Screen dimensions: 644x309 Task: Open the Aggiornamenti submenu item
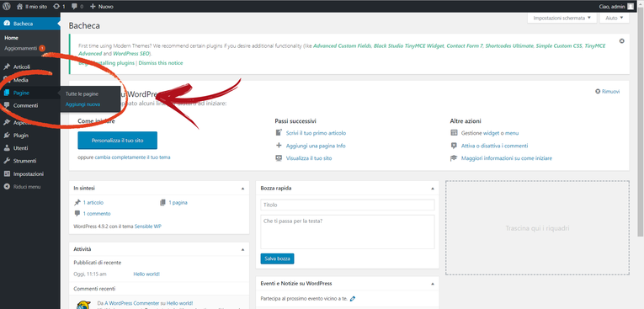[21, 48]
